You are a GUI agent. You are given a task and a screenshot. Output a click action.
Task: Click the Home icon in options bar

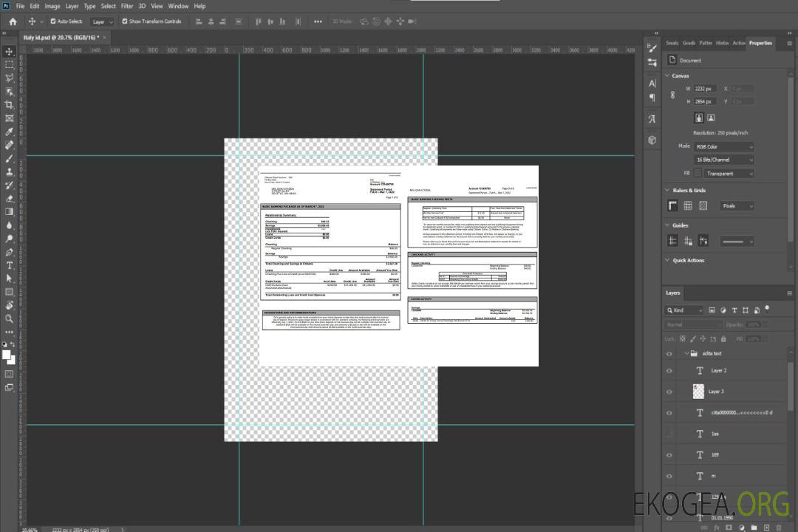13,21
